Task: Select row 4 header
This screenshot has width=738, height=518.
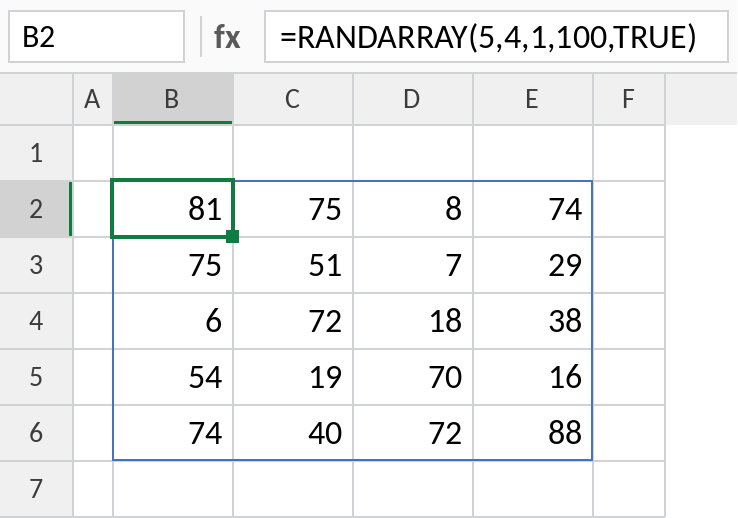Action: coord(36,321)
